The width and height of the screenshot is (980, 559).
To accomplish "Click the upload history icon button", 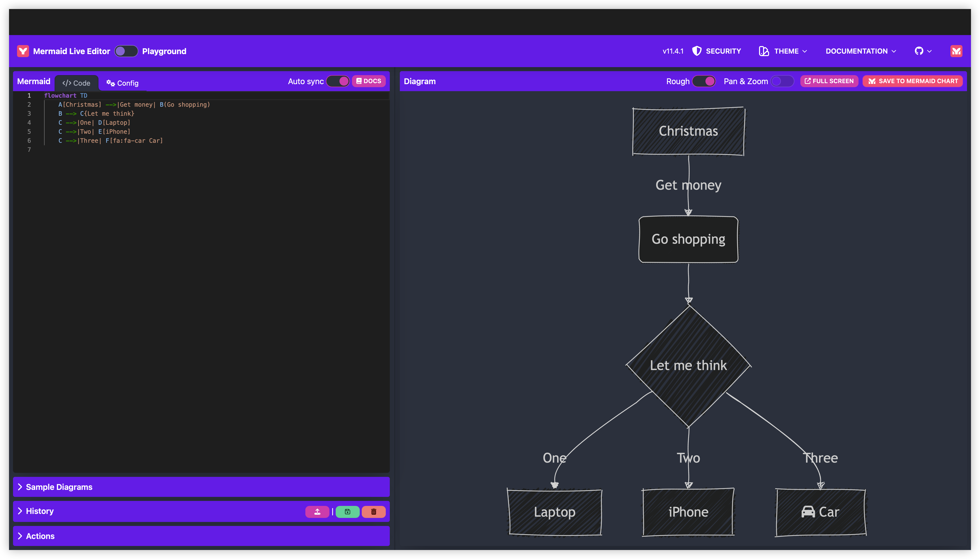I will pos(317,511).
